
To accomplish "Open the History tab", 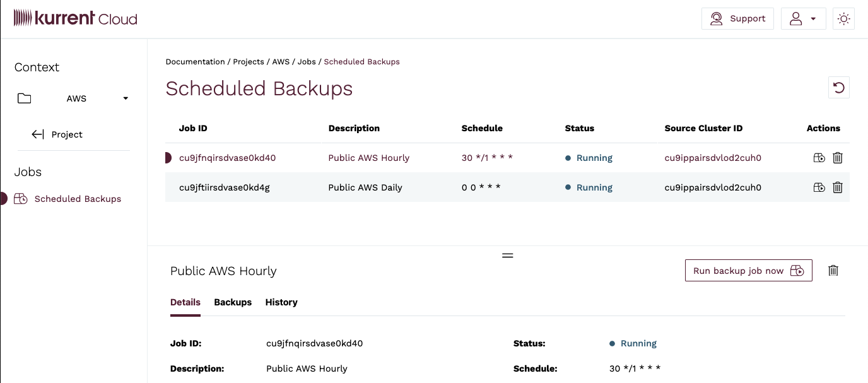I will (281, 302).
